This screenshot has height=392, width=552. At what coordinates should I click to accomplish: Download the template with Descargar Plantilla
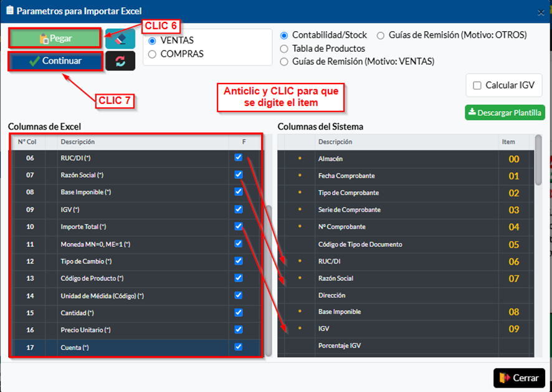505,113
